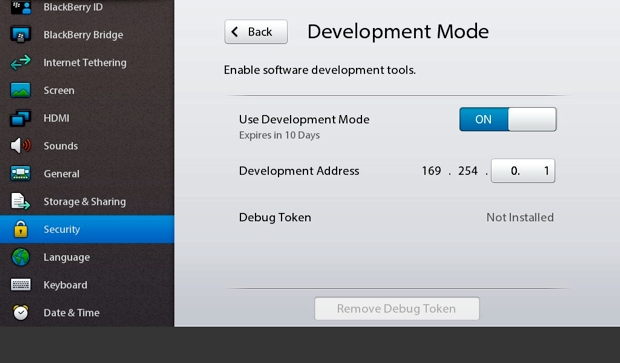The height and width of the screenshot is (363, 620).
Task: Click the Sounds speaker icon
Action: pyautogui.click(x=21, y=146)
